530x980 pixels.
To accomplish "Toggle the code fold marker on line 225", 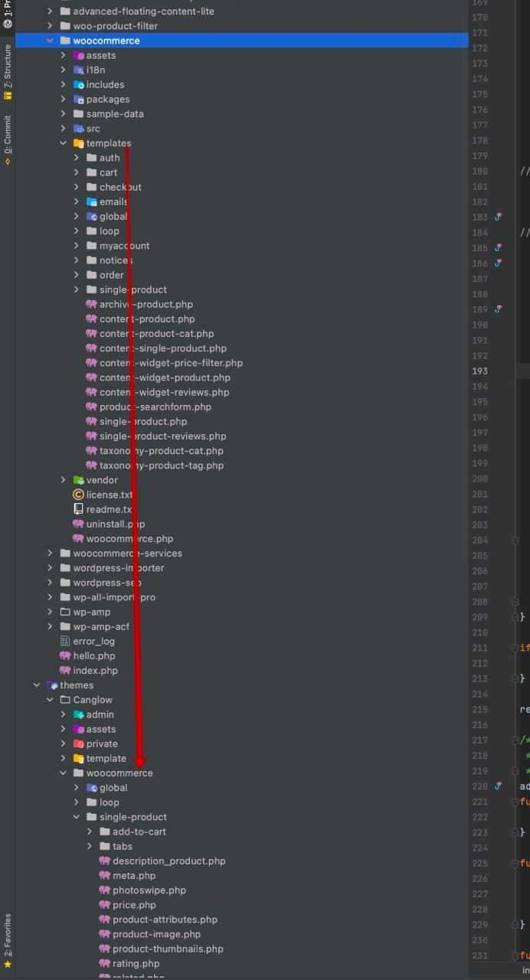I will 515,863.
